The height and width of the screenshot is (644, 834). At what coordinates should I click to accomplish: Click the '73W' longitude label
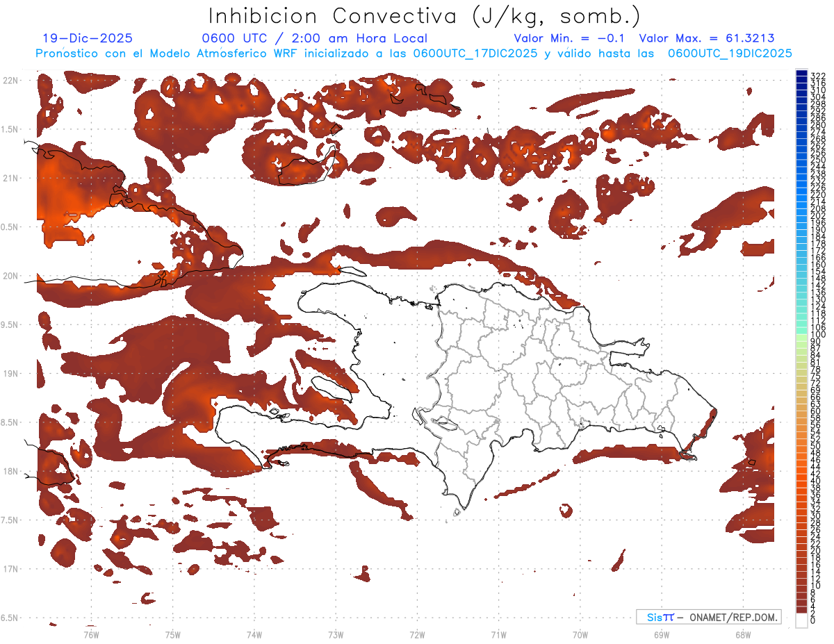[336, 635]
